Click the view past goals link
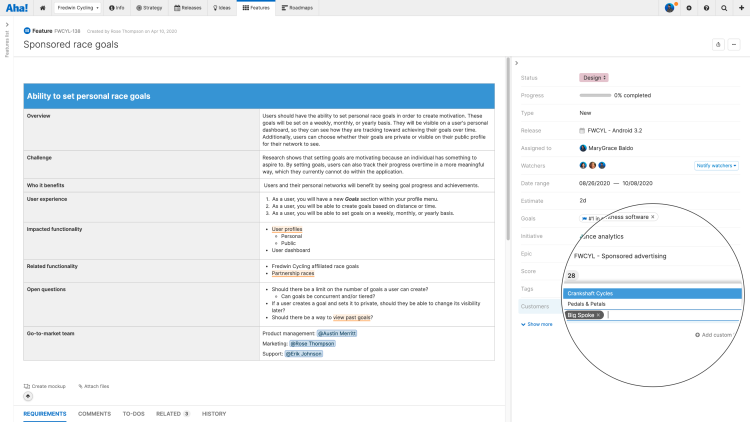 click(x=351, y=317)
